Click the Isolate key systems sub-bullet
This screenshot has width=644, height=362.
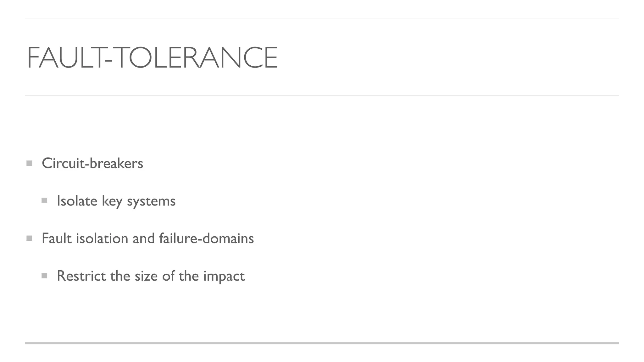tap(116, 201)
